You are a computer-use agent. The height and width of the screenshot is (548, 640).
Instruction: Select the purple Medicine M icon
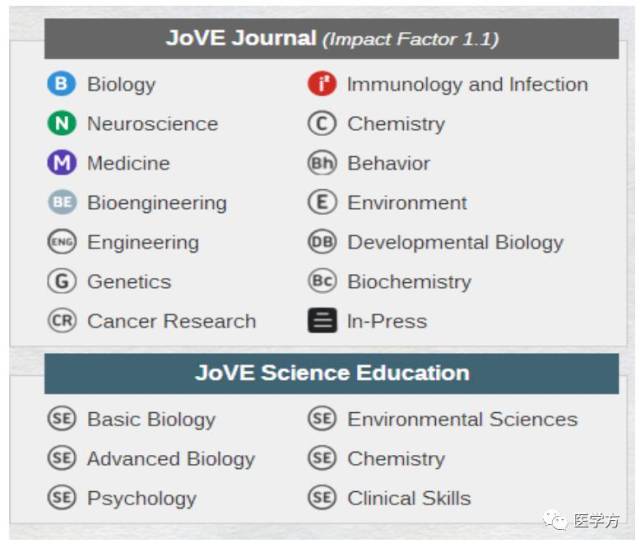(x=62, y=162)
